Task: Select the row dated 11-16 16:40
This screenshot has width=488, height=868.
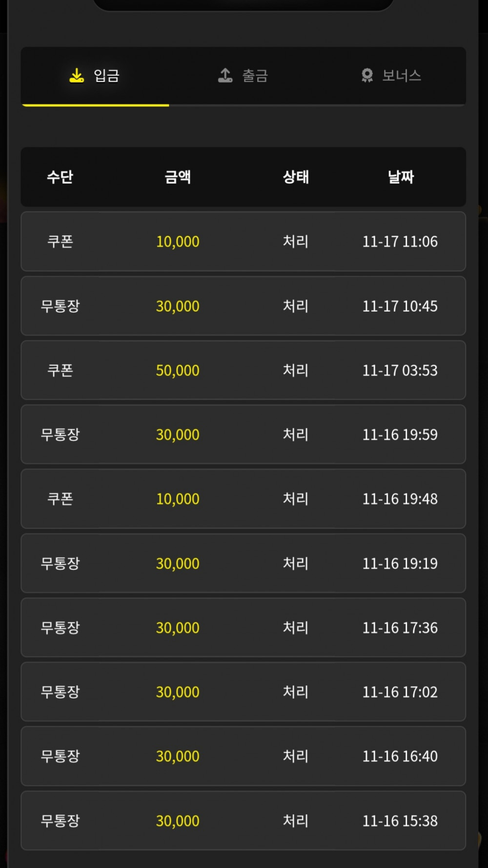Action: point(243,756)
